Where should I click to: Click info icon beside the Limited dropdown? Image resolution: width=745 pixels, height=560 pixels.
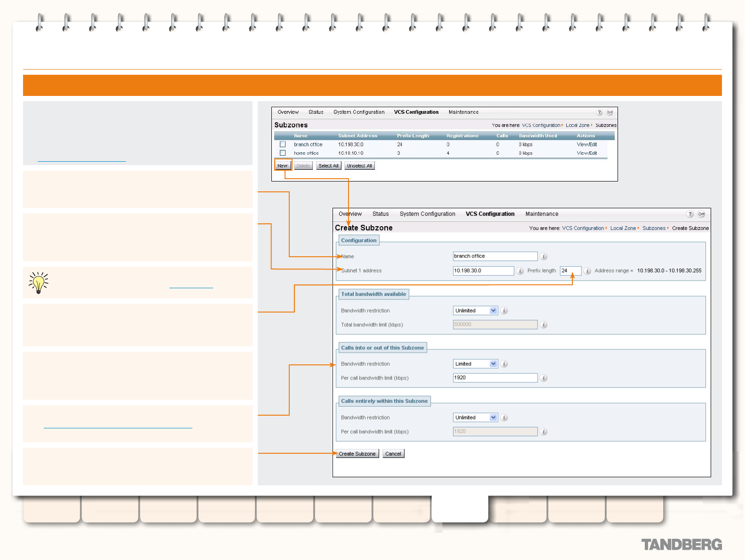click(504, 364)
